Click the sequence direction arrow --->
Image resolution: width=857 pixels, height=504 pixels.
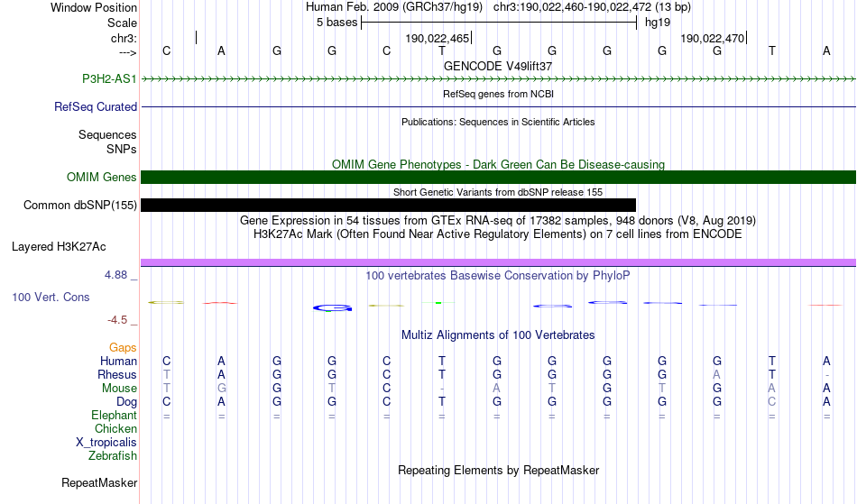(x=128, y=52)
